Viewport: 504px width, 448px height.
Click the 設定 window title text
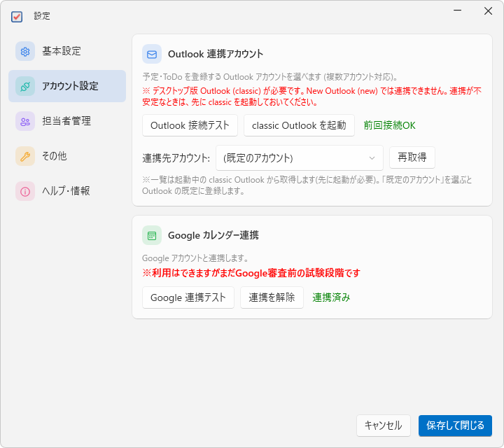tap(42, 16)
